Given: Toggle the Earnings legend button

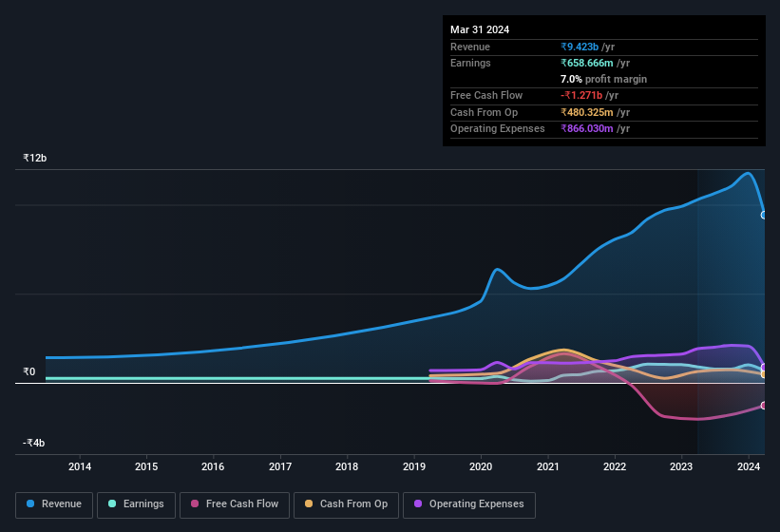Looking at the screenshot, I should (136, 504).
